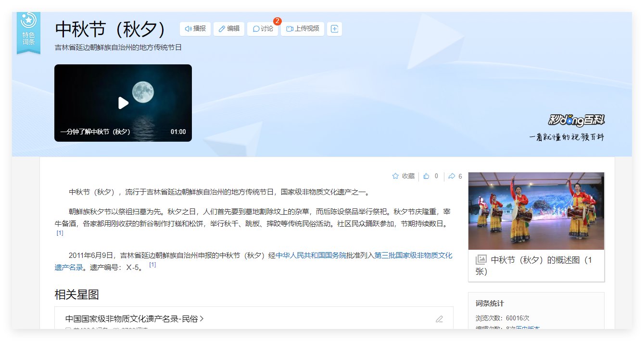Click the 秒懂百科 logo

[576, 120]
